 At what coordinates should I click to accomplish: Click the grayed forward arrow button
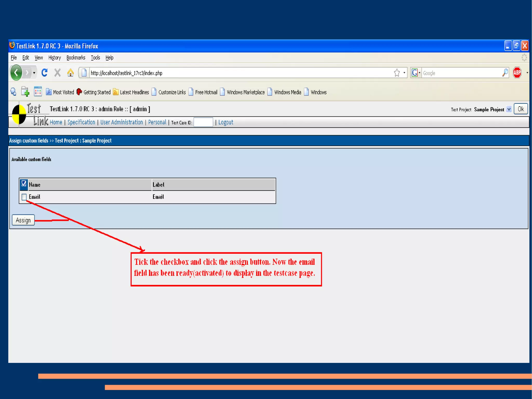(x=26, y=73)
